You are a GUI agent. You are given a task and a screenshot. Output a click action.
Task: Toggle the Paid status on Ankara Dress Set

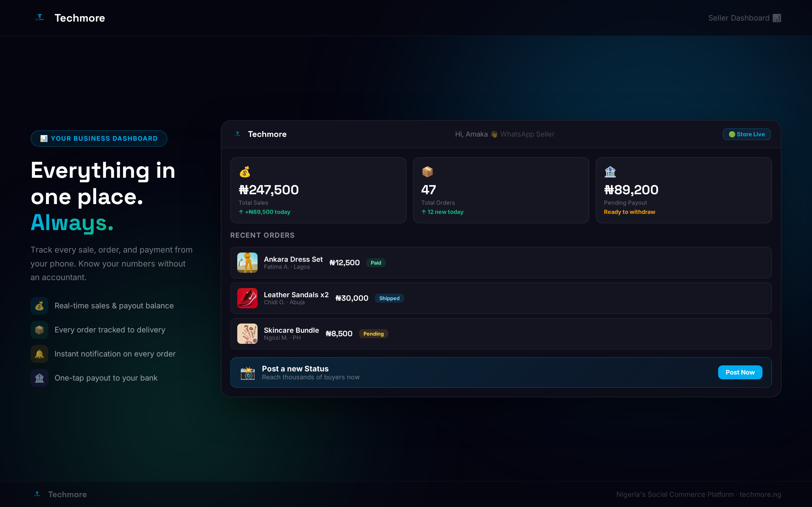pos(376,263)
